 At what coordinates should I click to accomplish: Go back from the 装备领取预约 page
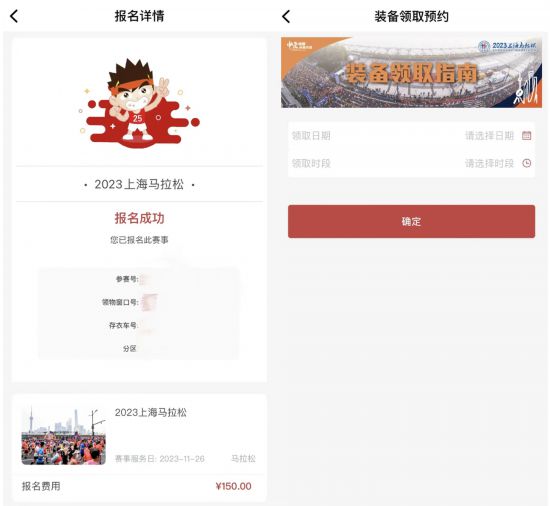coord(286,16)
